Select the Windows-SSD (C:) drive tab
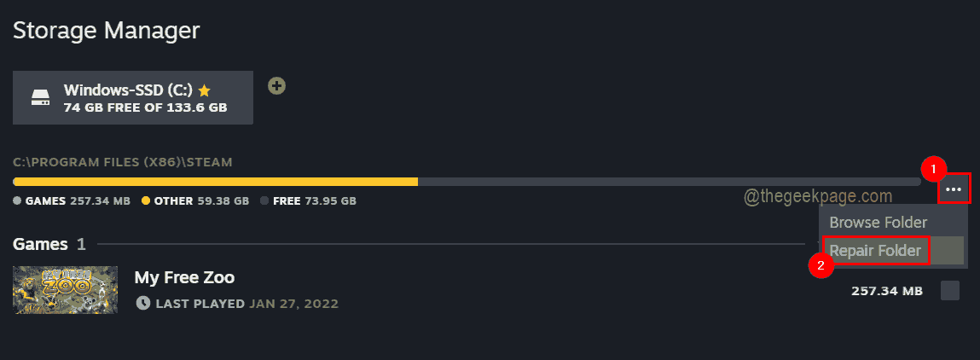 tap(132, 98)
